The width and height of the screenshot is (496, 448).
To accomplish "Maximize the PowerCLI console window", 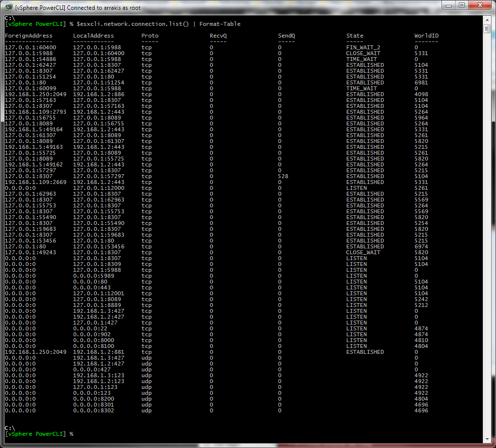I will (461, 6).
